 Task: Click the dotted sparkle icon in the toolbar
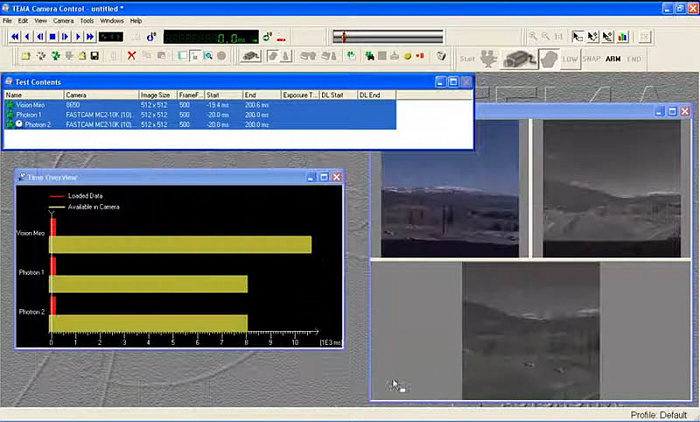(x=41, y=56)
